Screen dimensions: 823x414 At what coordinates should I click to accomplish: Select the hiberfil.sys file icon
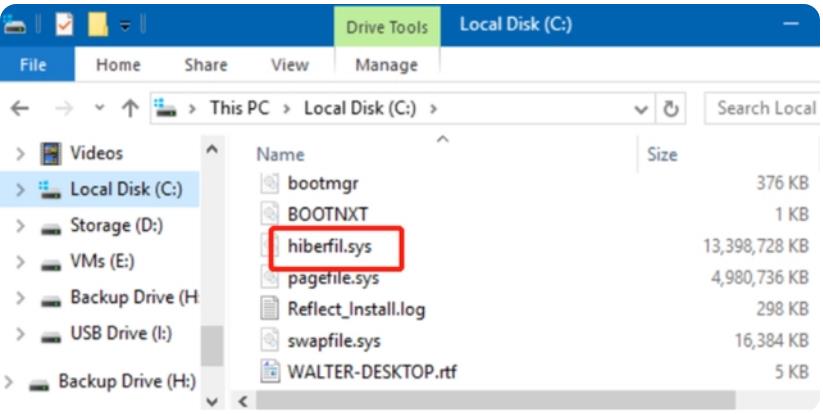[x=270, y=246]
